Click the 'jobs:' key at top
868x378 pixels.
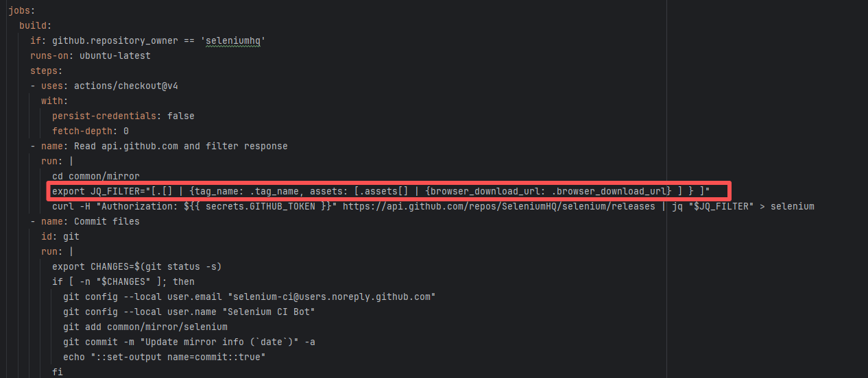pyautogui.click(x=21, y=10)
